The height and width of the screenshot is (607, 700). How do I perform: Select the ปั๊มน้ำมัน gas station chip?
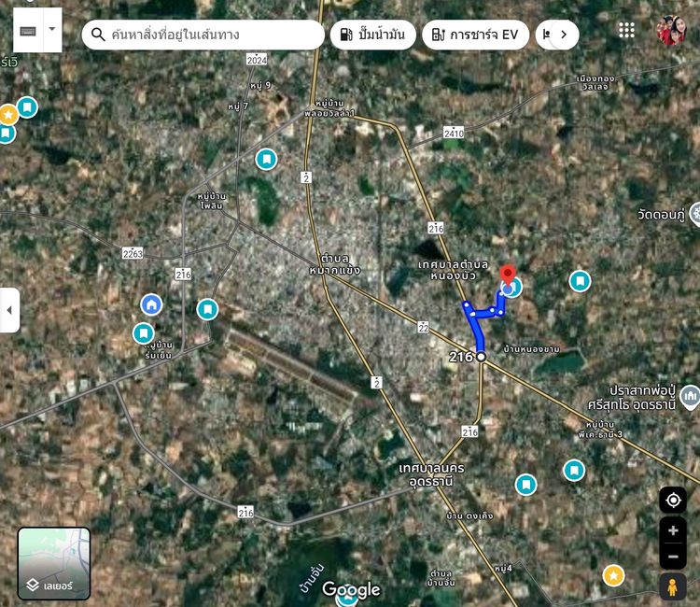(372, 35)
